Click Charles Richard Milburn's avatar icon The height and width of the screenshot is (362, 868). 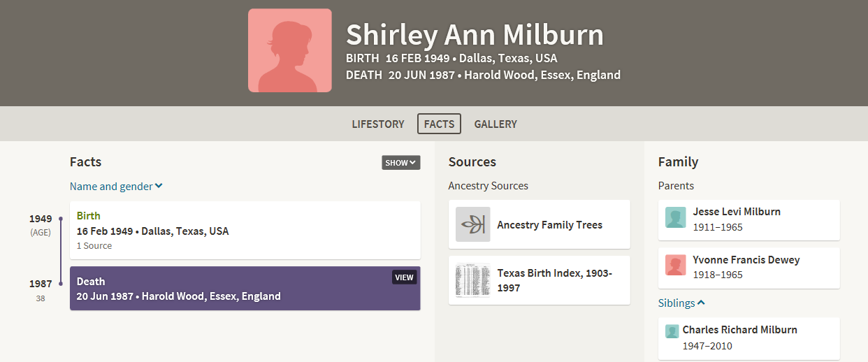[672, 331]
